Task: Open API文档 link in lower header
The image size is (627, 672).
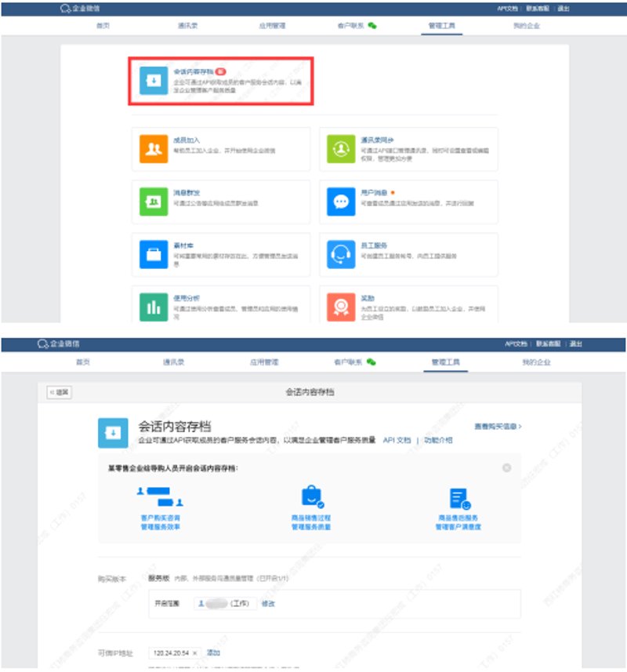Action: [516, 343]
